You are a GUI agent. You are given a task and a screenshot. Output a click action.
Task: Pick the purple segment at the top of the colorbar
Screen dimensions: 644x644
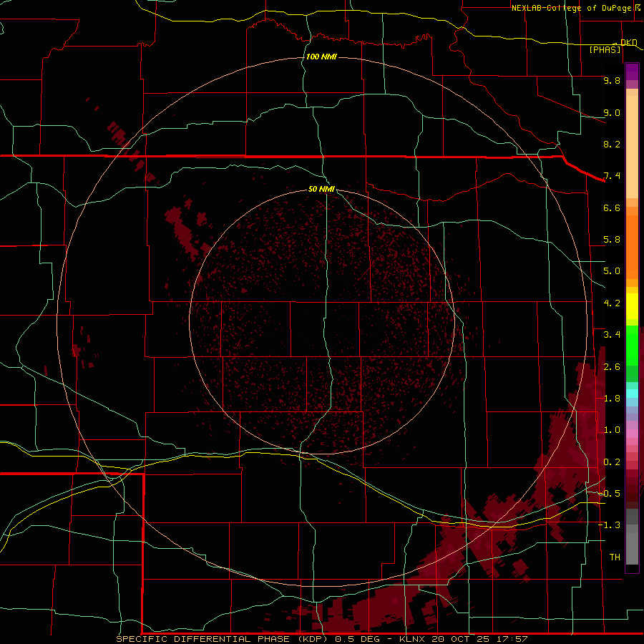click(632, 72)
